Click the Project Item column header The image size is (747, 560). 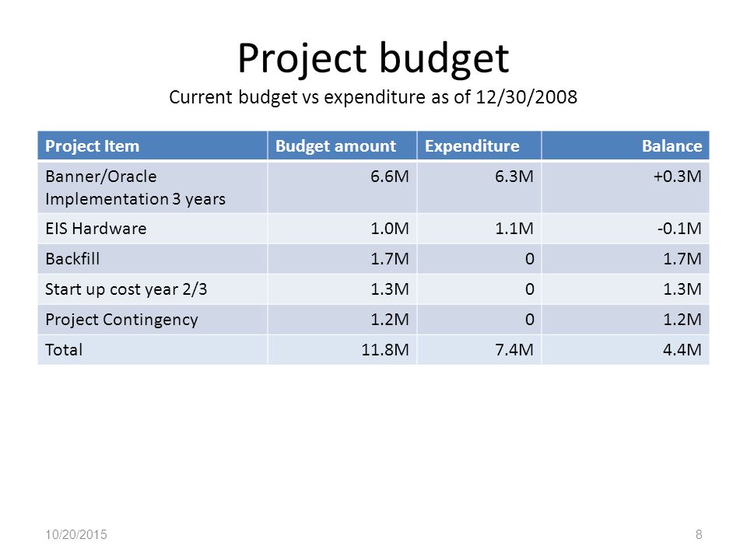pyautogui.click(x=153, y=145)
